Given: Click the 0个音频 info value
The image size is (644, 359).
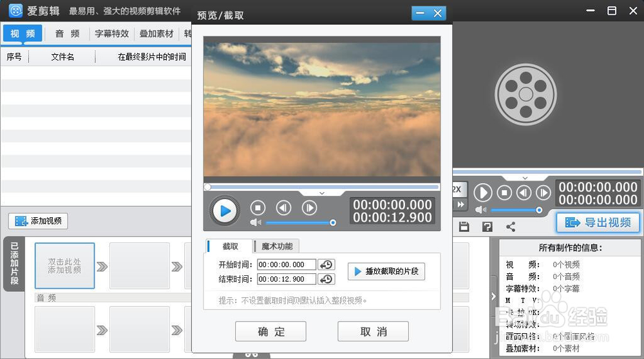Looking at the screenshot, I should (x=566, y=277).
